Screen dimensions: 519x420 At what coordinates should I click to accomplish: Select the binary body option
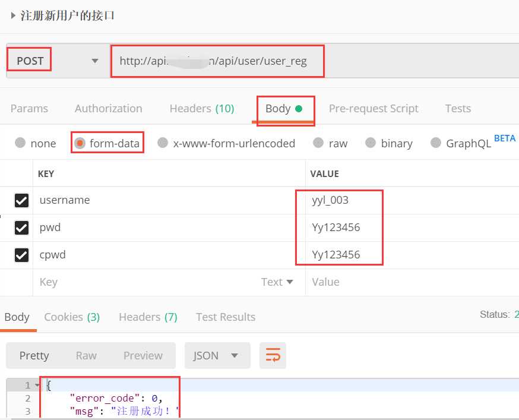[371, 143]
